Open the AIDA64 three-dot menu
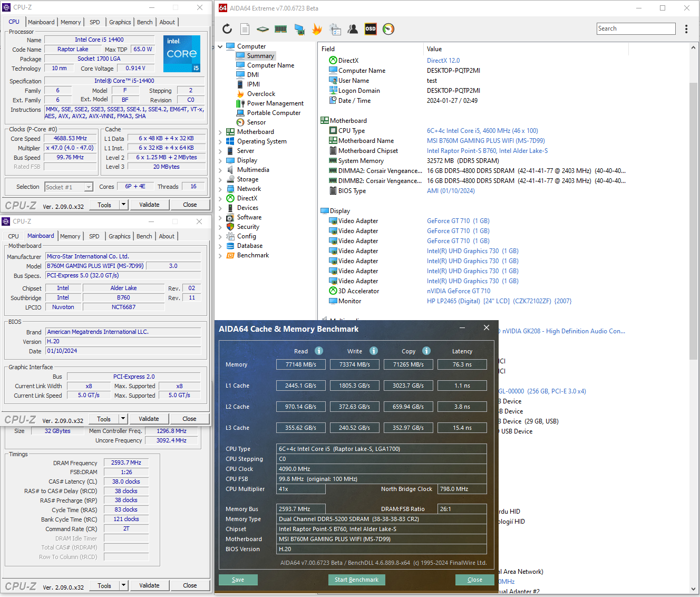 click(x=686, y=29)
